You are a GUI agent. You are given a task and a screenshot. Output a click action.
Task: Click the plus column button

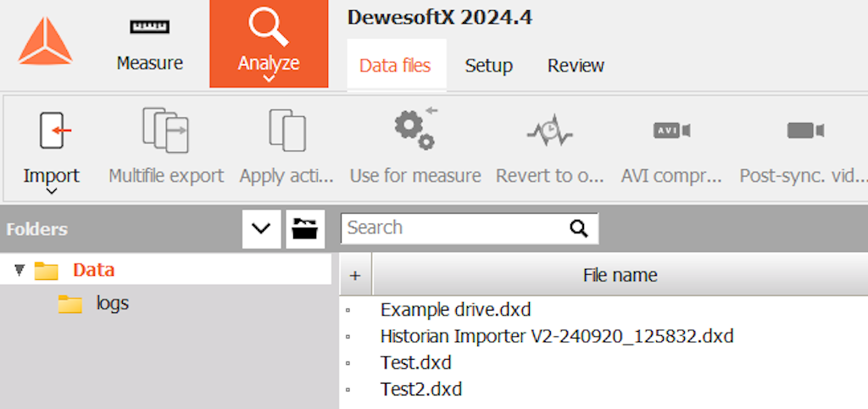[355, 275]
